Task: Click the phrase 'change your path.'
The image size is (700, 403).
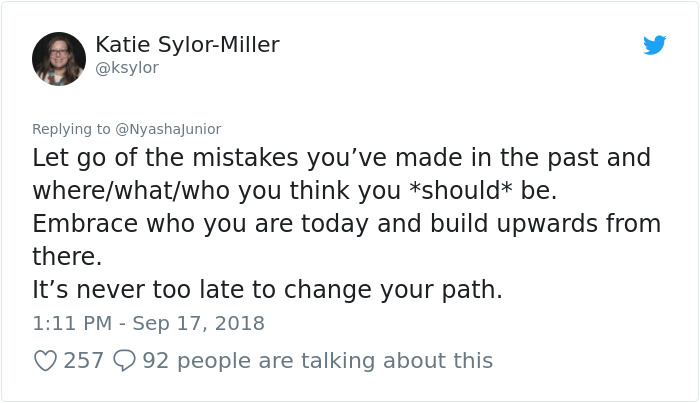Action: point(393,290)
